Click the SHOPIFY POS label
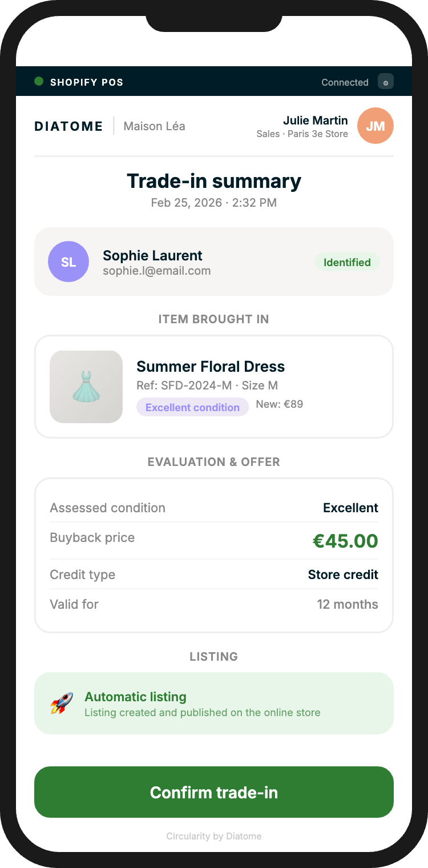The image size is (428, 868). 87,82
